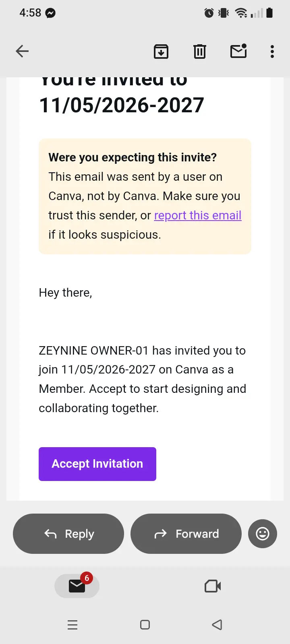Go back using the top-left arrow
The height and width of the screenshot is (644, 290).
click(22, 51)
